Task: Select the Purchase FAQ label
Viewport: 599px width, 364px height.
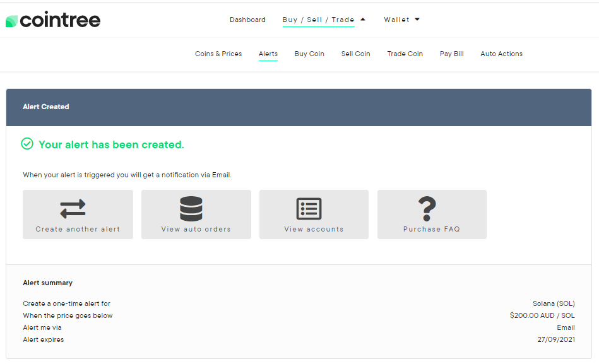Action: pos(432,229)
